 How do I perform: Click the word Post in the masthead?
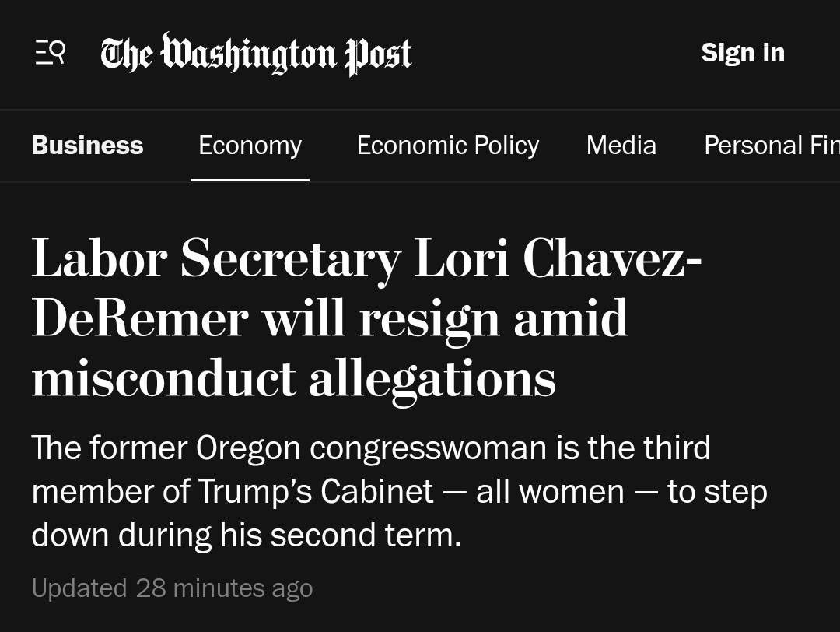(378, 54)
